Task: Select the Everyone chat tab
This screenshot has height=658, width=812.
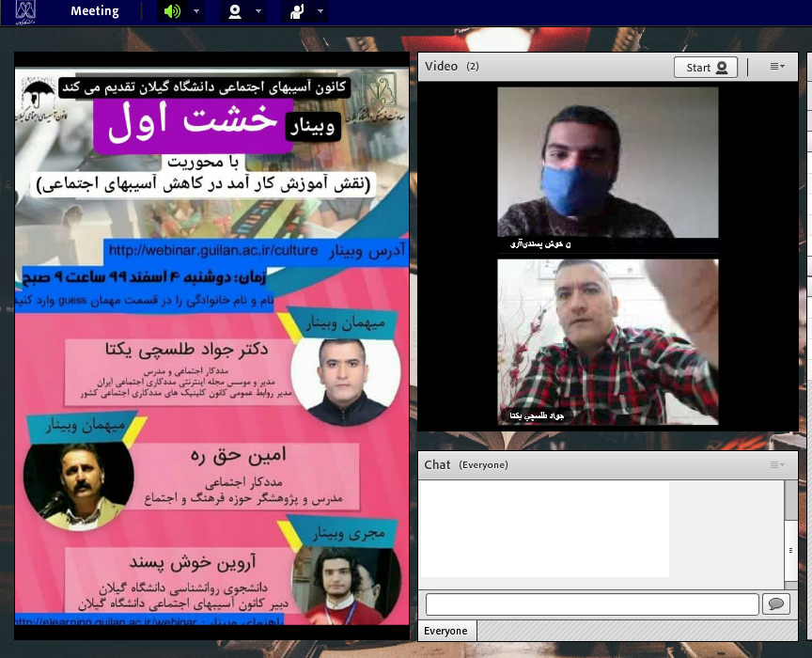Action: (445, 631)
